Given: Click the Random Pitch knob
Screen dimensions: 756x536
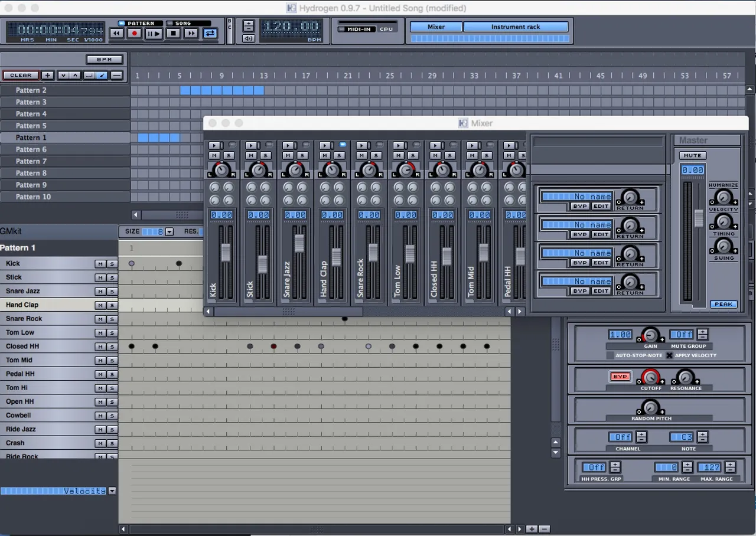Looking at the screenshot, I should pos(650,407).
